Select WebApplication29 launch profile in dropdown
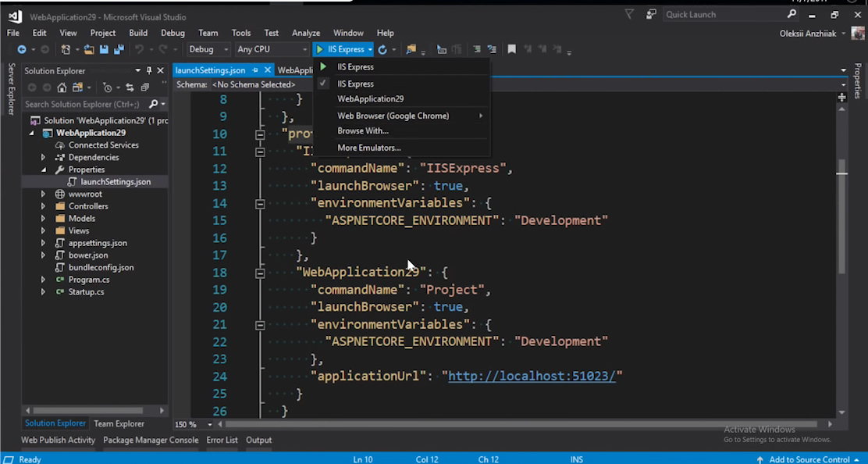 [x=370, y=99]
